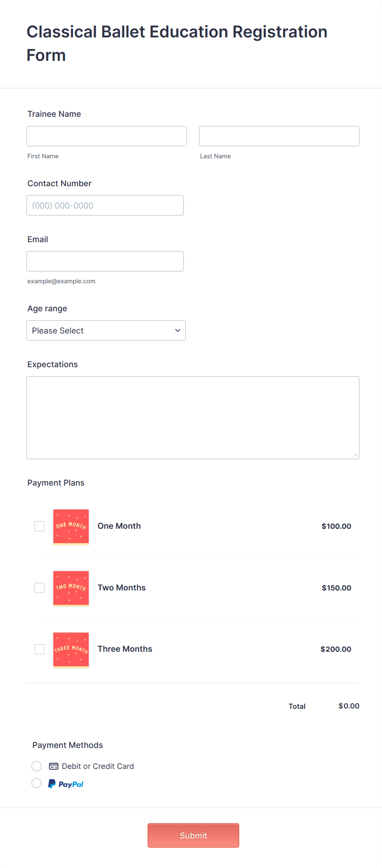Select the One Month $100.00 plan checkbox
The height and width of the screenshot is (868, 382).
[x=39, y=526]
